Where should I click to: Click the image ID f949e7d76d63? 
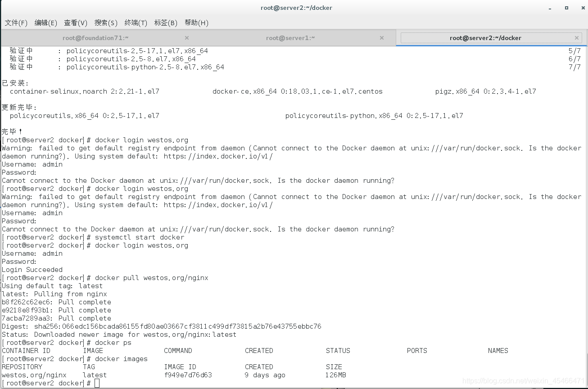click(x=188, y=375)
